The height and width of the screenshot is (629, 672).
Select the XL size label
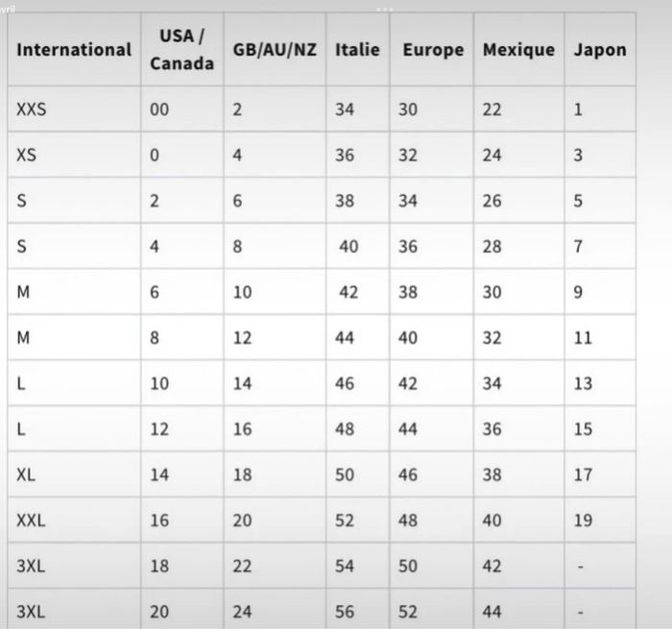point(27,474)
